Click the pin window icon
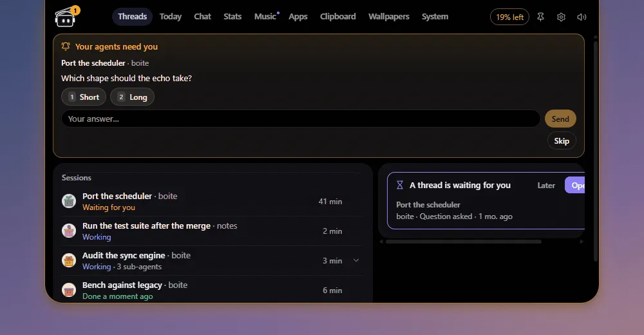Screen dimensions: 644x335 [540, 17]
